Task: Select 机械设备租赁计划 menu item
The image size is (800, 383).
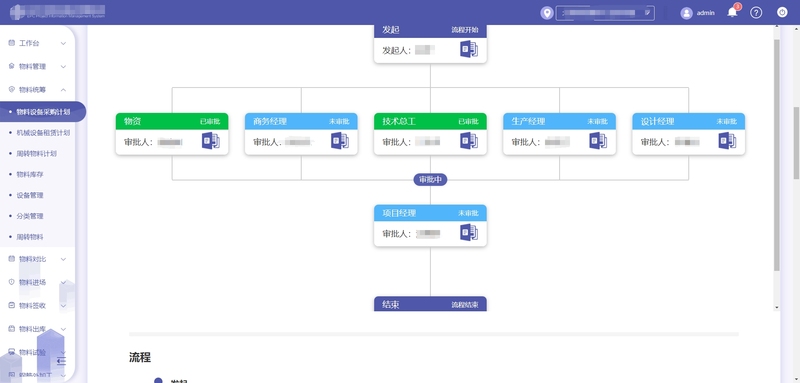Action: (x=43, y=133)
